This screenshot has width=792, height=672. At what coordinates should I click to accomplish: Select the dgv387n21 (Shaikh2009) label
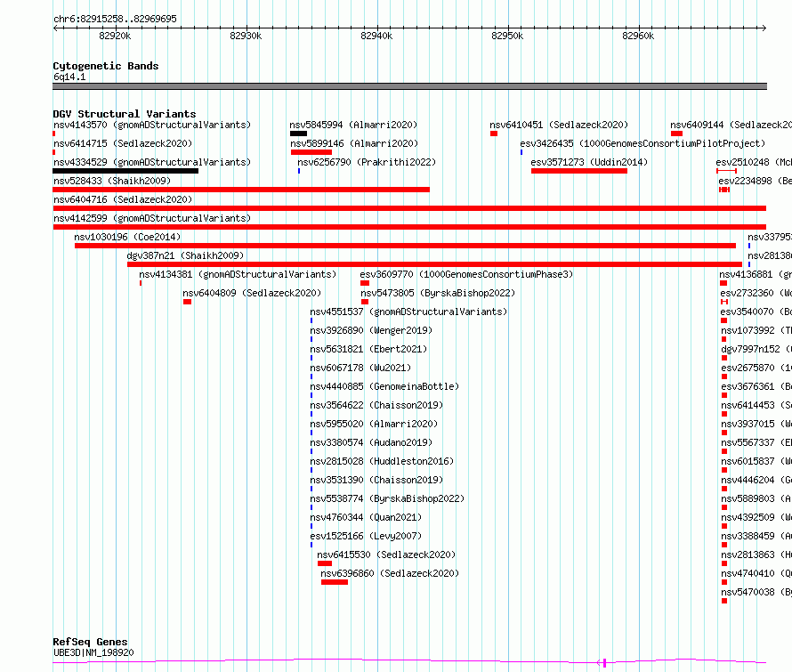tap(185, 255)
